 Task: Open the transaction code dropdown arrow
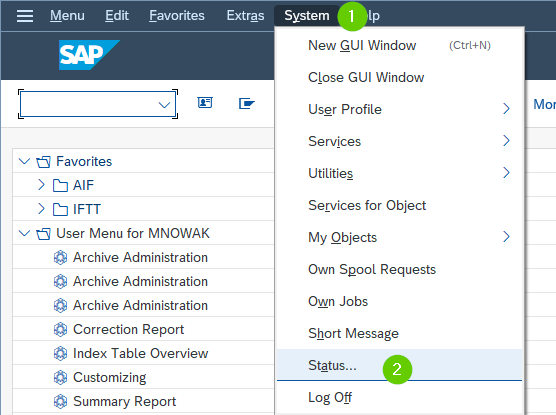164,105
